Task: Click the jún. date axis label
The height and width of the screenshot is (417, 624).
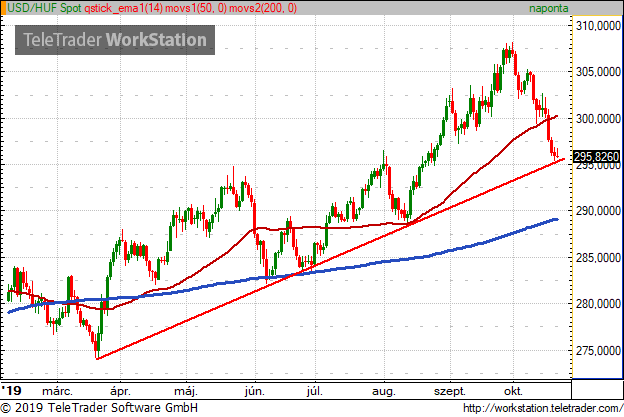Action: point(255,391)
